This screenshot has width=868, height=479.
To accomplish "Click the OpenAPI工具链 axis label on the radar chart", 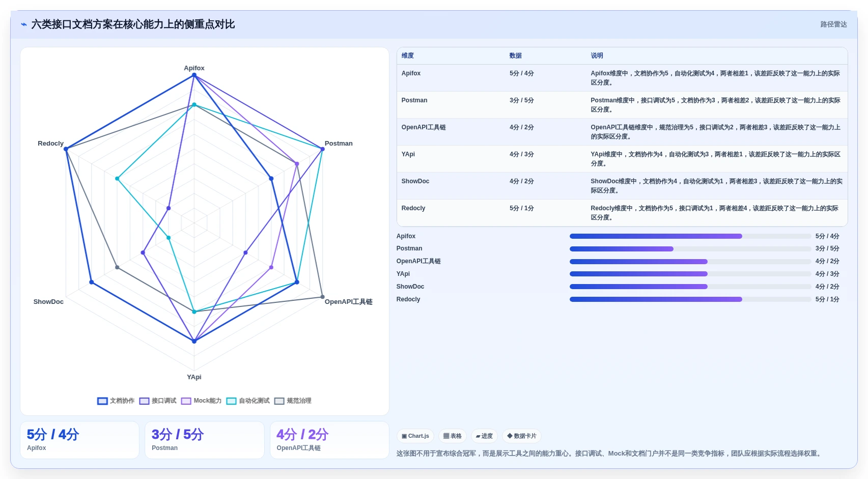I will click(349, 302).
